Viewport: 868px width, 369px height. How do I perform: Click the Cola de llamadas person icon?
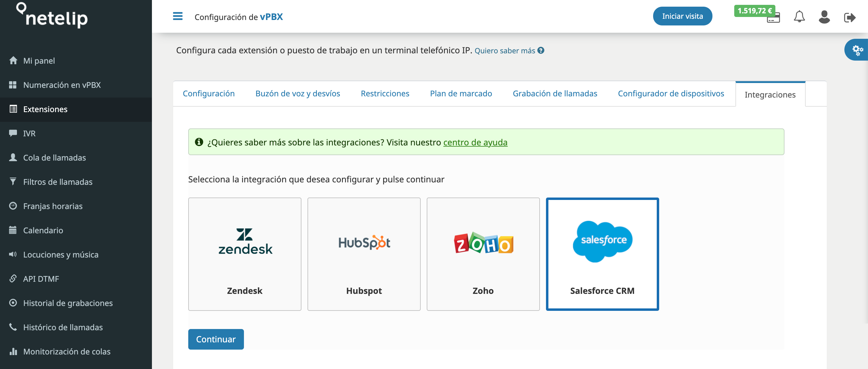pyautogui.click(x=13, y=157)
